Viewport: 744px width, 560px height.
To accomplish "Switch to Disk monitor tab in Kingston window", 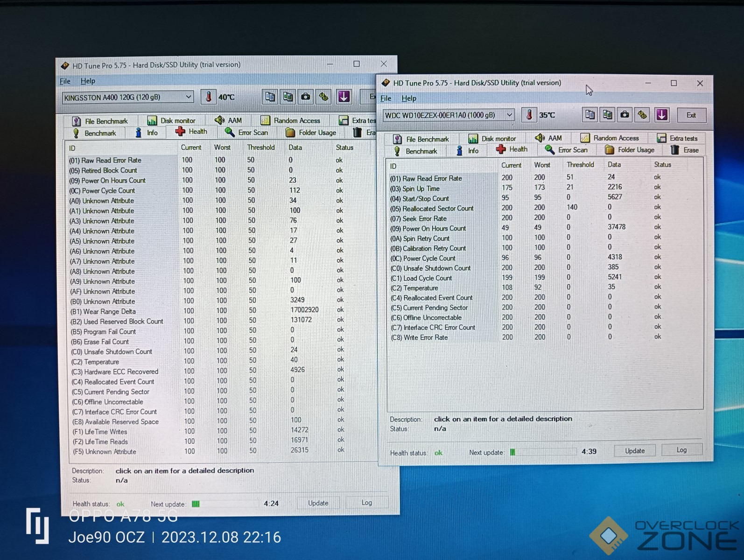I will click(x=171, y=120).
